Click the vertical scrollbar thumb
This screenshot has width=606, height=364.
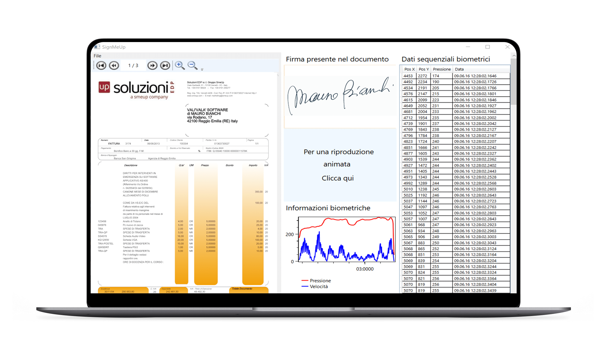513,82
